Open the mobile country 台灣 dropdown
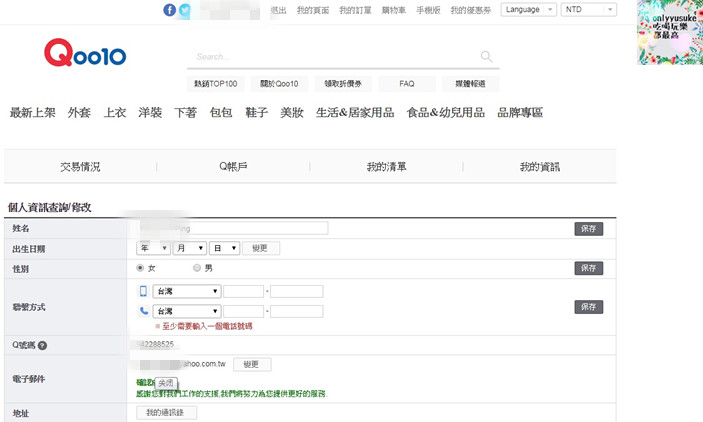 coord(187,291)
